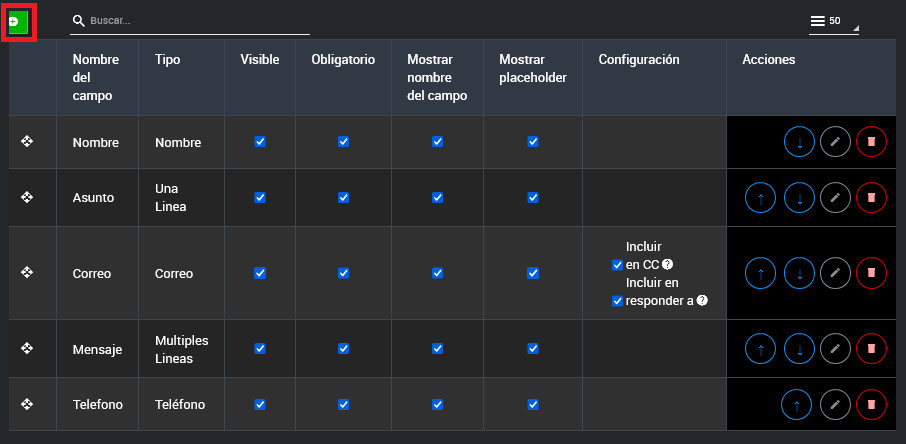Edit the Asunto field
This screenshot has height=444, width=906.
click(x=835, y=198)
